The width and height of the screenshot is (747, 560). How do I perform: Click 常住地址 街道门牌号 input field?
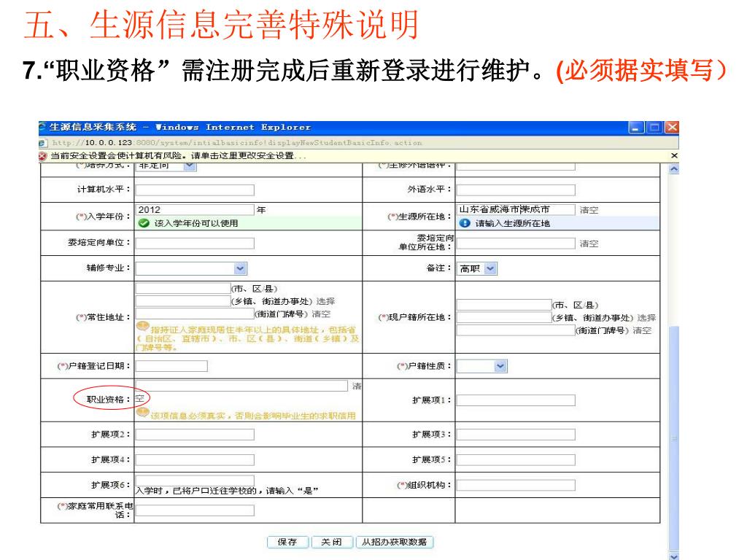195,314
